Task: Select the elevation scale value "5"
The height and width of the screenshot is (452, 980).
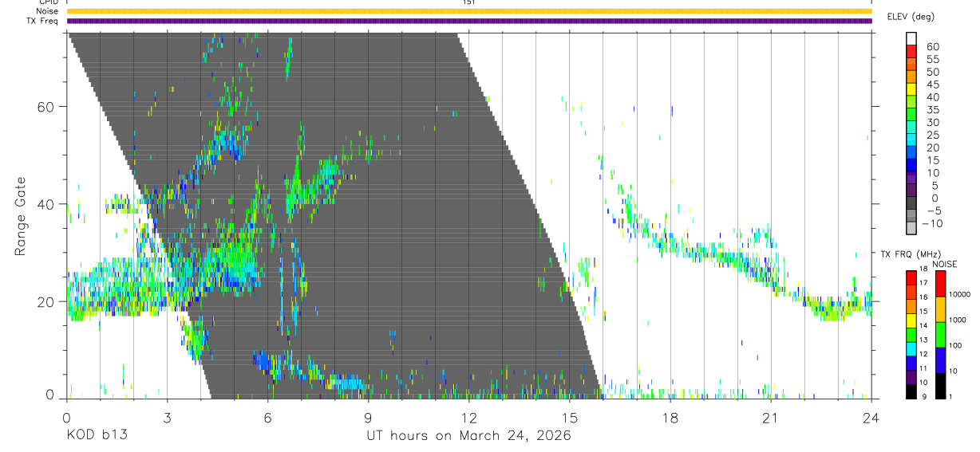Action: click(936, 186)
